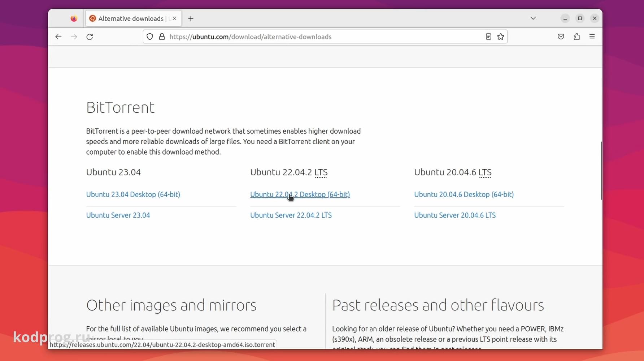Focus the URL address bar

[x=325, y=37]
